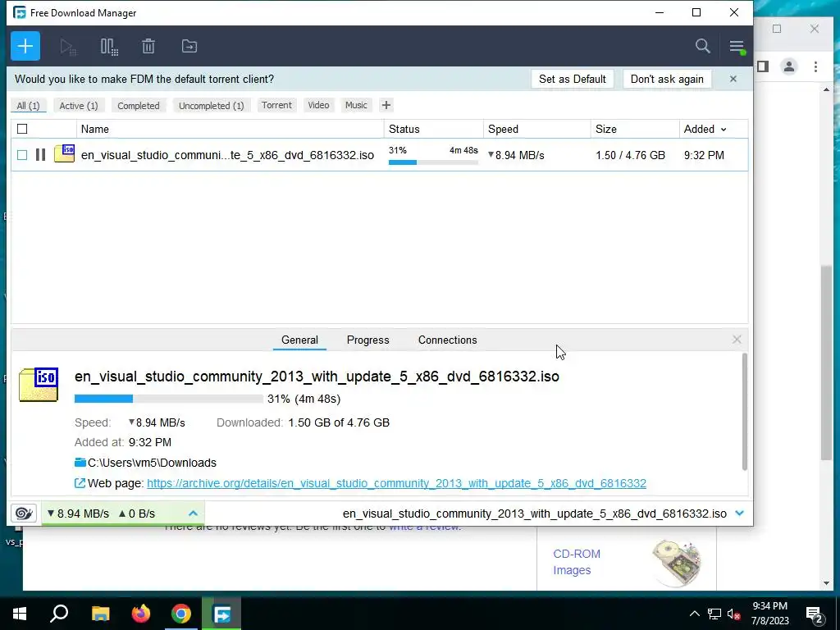Click the browser window vertical scrollbar
This screenshot has width=840, height=630.
(x=826, y=362)
